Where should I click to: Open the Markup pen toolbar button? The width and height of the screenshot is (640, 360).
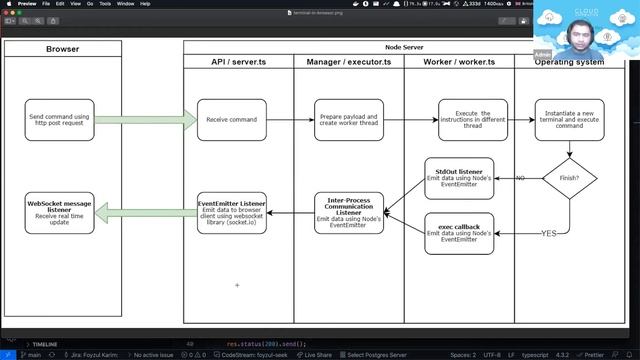coord(507,21)
